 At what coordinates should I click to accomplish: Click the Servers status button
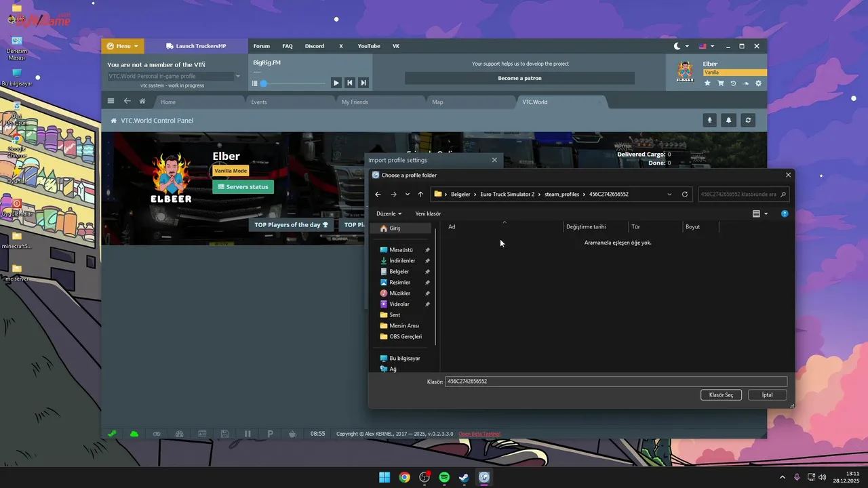tap(243, 186)
